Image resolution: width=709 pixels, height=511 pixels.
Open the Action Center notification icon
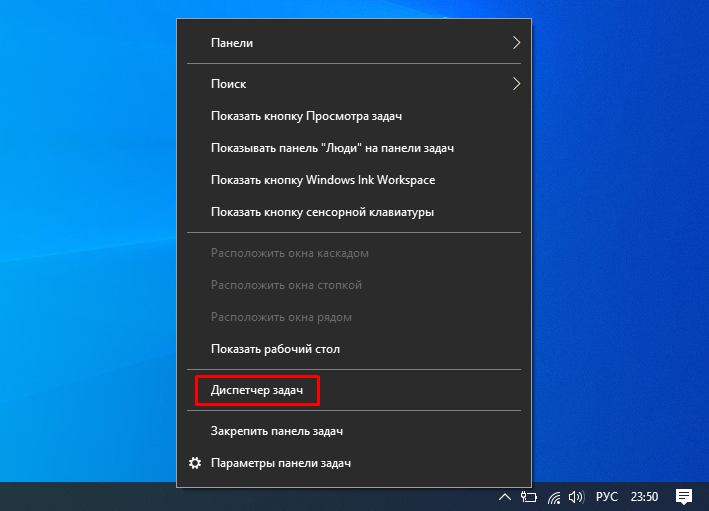click(684, 497)
